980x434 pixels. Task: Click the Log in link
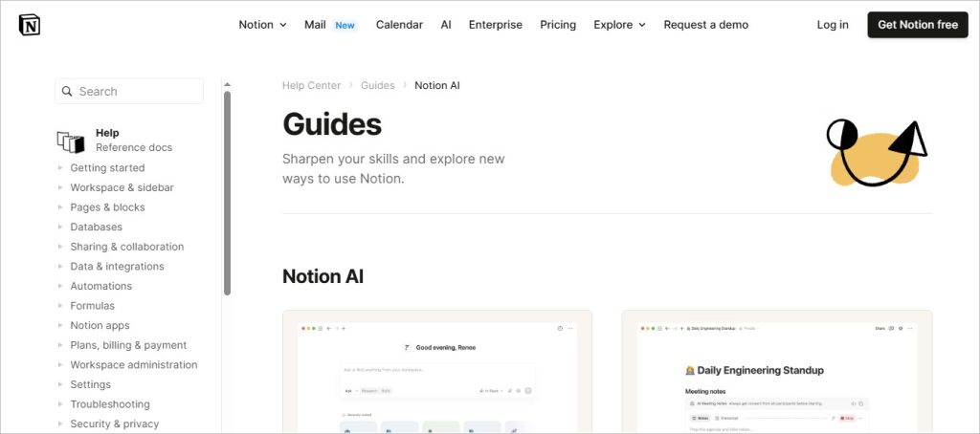coord(833,25)
